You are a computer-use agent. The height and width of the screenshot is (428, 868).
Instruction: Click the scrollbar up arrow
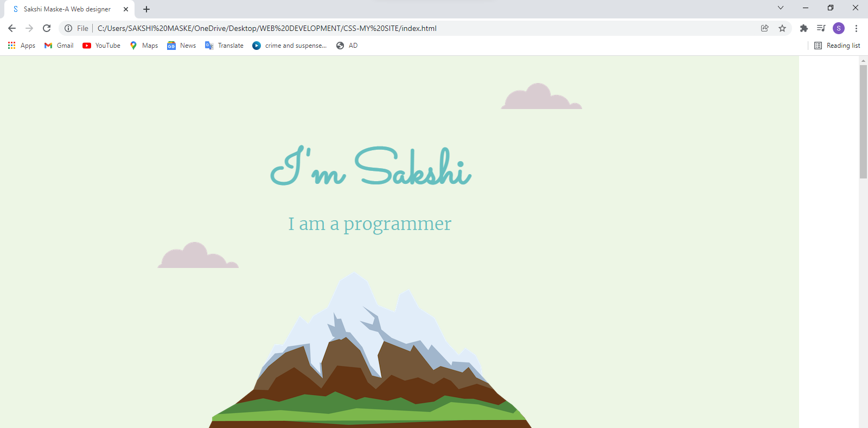click(x=863, y=60)
